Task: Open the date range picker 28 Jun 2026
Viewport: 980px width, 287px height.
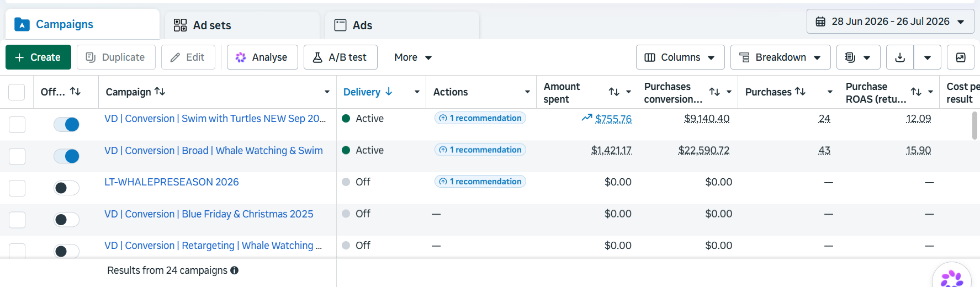Action: coord(890,22)
